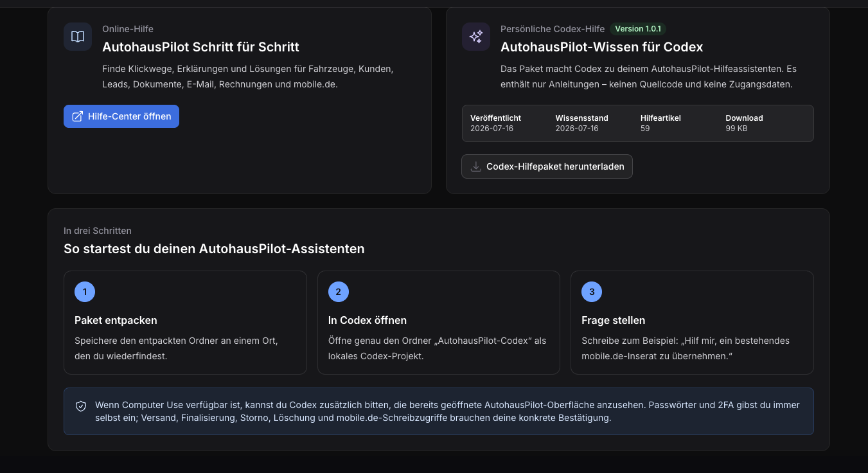Click the step 1 number badge
This screenshot has height=473, width=868.
(x=85, y=292)
